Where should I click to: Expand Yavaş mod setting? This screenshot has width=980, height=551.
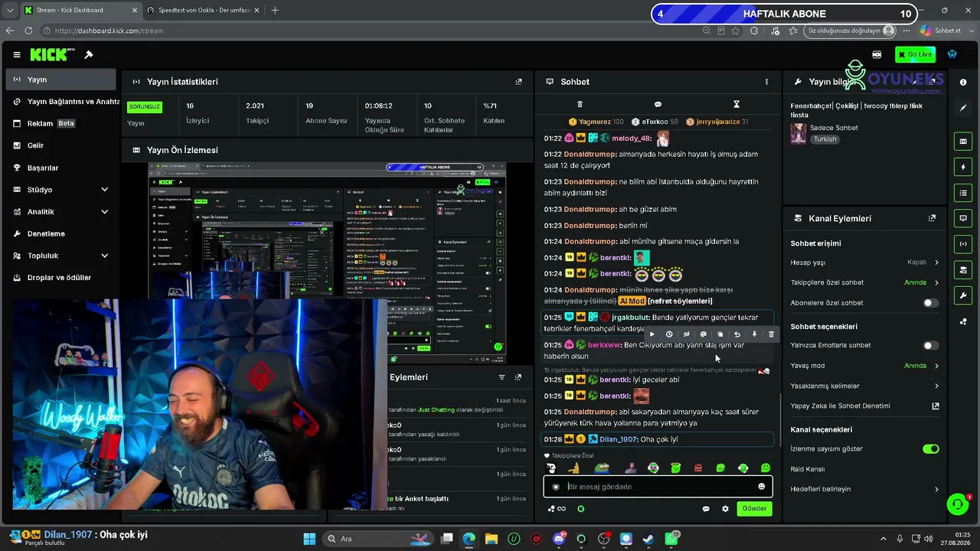tap(864, 366)
